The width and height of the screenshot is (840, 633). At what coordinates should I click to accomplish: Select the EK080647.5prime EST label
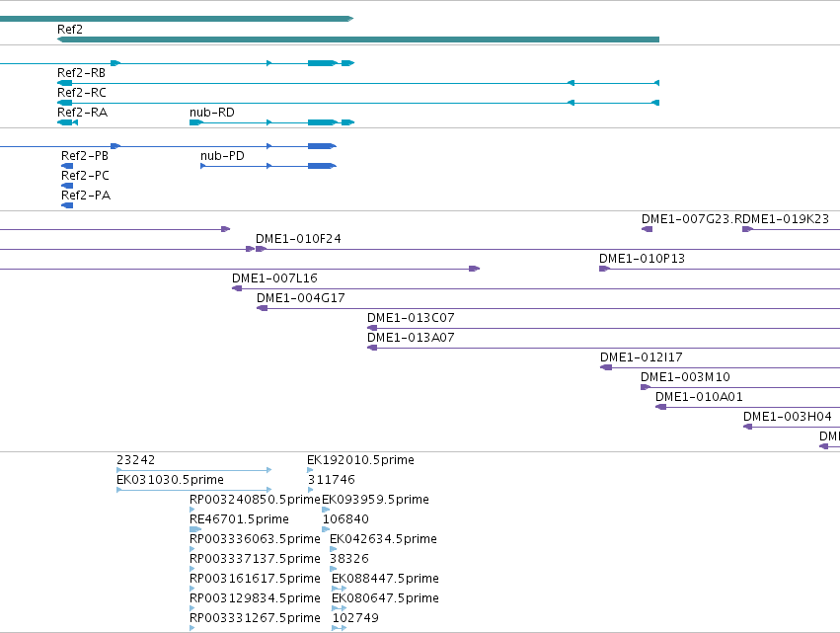coord(385,599)
